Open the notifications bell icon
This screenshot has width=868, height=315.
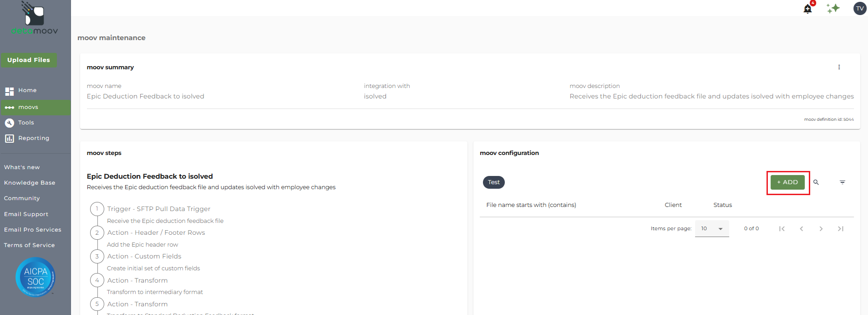(x=807, y=9)
